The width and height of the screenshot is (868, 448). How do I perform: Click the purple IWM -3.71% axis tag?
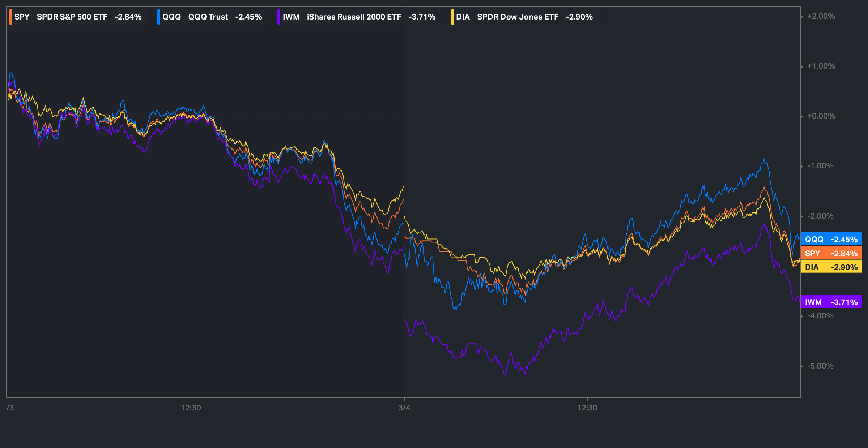tap(831, 302)
